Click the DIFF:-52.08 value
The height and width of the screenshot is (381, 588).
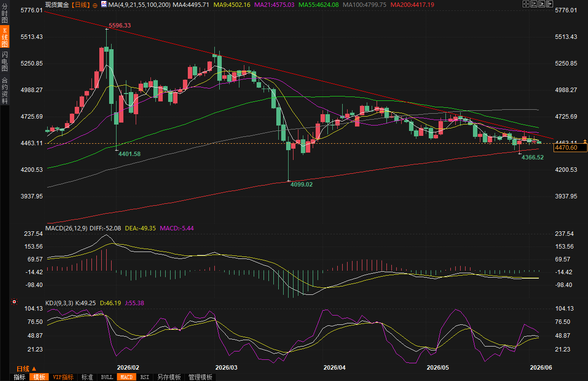pyautogui.click(x=105, y=228)
